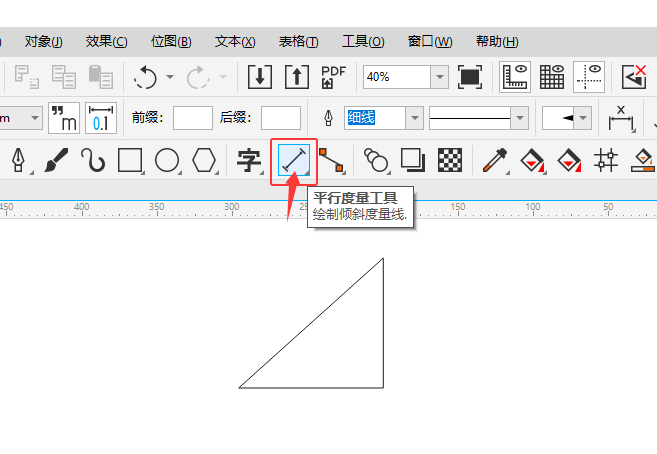This screenshot has height=454, width=657.
Task: Toggle the show dimension units button
Action: tap(64, 118)
